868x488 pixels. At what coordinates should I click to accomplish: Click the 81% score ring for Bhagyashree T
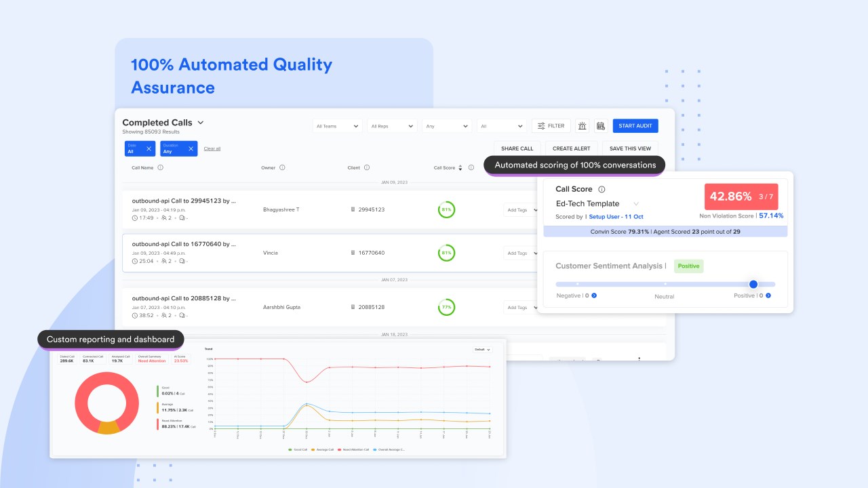[446, 209]
